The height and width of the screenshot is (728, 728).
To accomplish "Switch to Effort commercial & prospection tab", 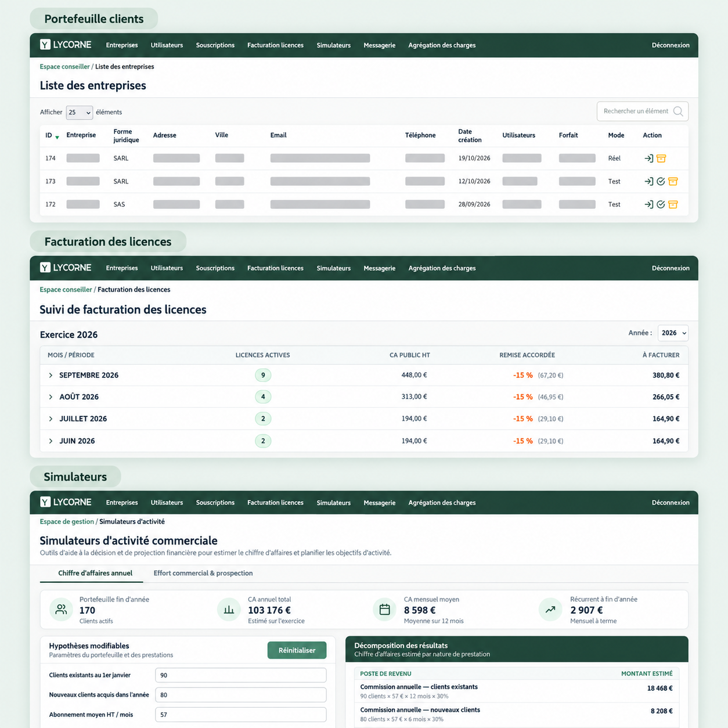I will click(x=203, y=573).
